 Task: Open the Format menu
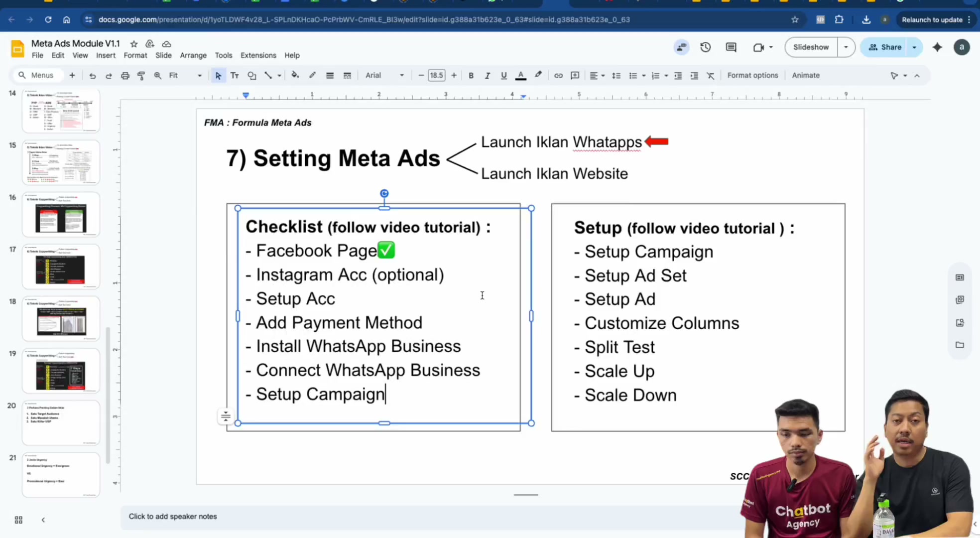coord(135,55)
